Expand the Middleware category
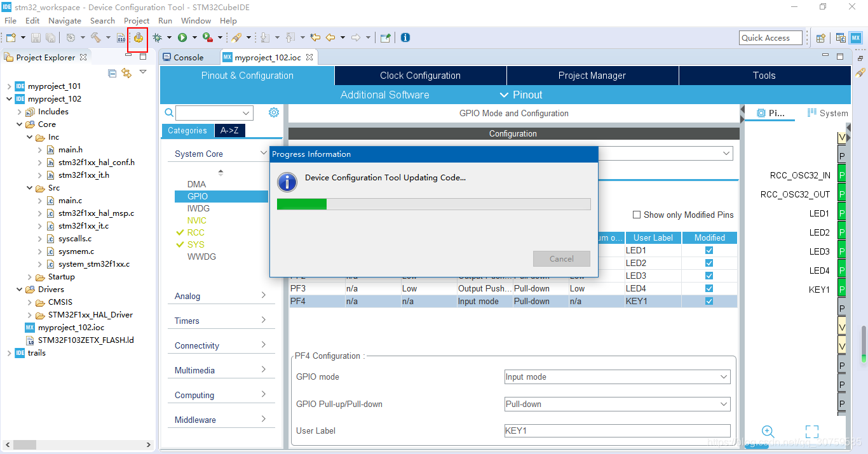Screen dimensions: 868x454 click(264, 419)
